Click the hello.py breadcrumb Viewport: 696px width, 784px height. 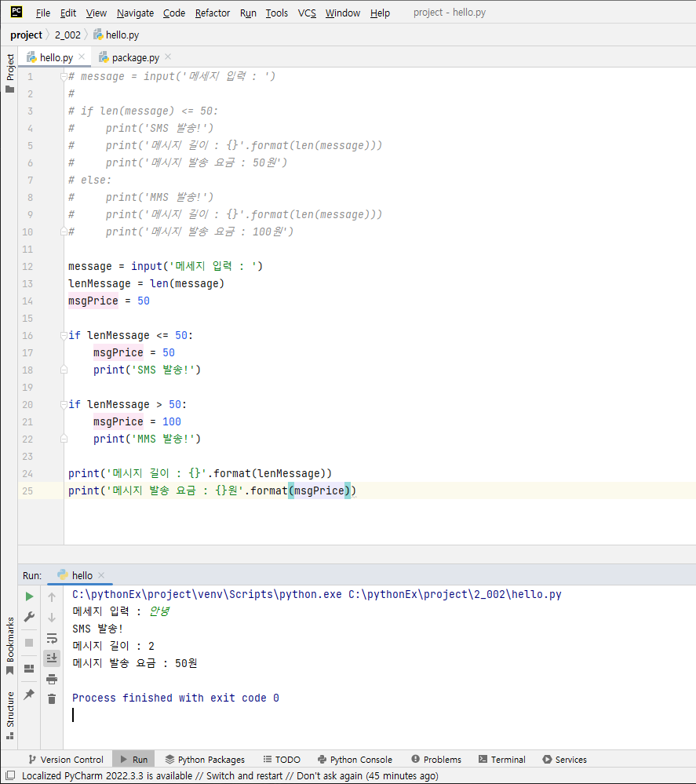[x=116, y=35]
